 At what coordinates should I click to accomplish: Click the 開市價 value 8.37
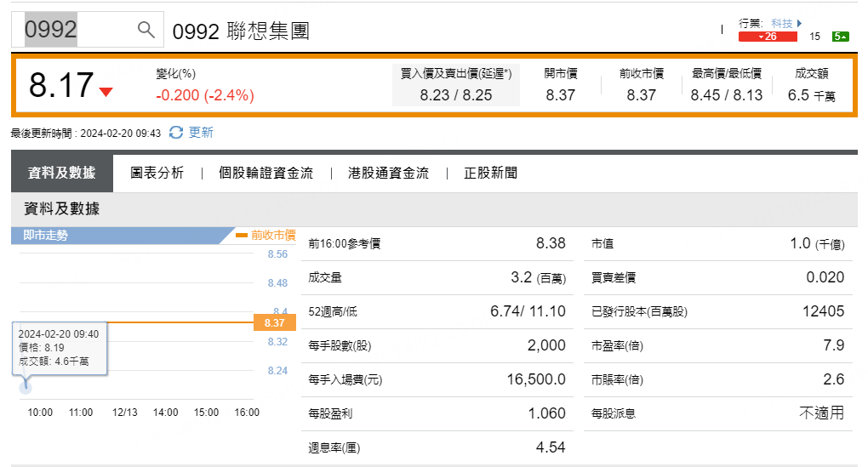click(560, 95)
